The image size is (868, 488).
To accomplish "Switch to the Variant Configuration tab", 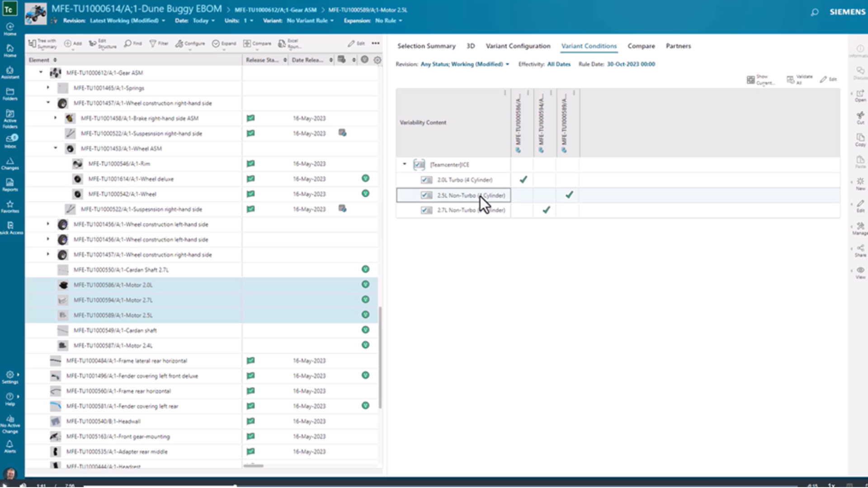I will pyautogui.click(x=518, y=46).
